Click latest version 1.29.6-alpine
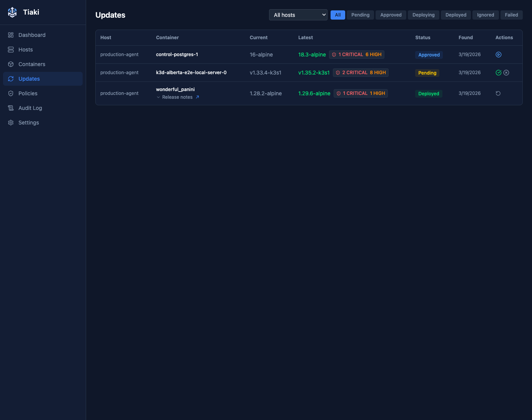532x420 pixels. tap(314, 93)
